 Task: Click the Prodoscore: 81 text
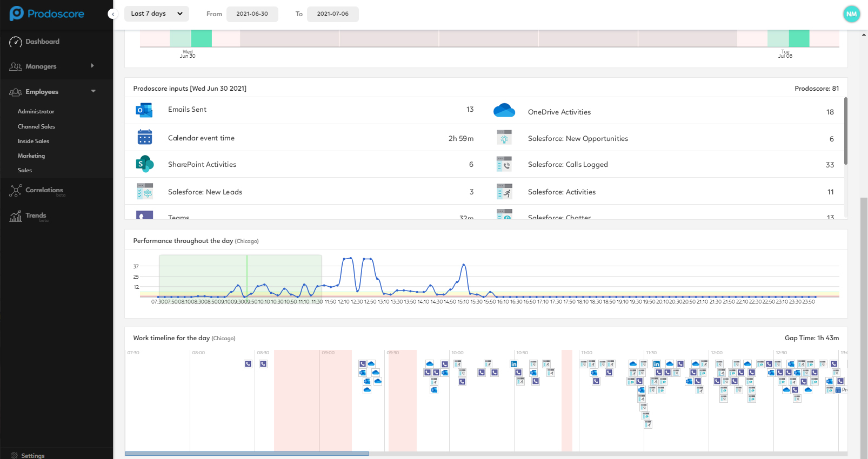coord(817,89)
